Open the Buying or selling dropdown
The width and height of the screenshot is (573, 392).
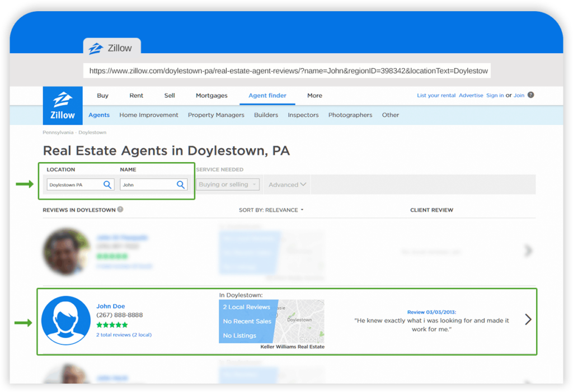pyautogui.click(x=227, y=185)
